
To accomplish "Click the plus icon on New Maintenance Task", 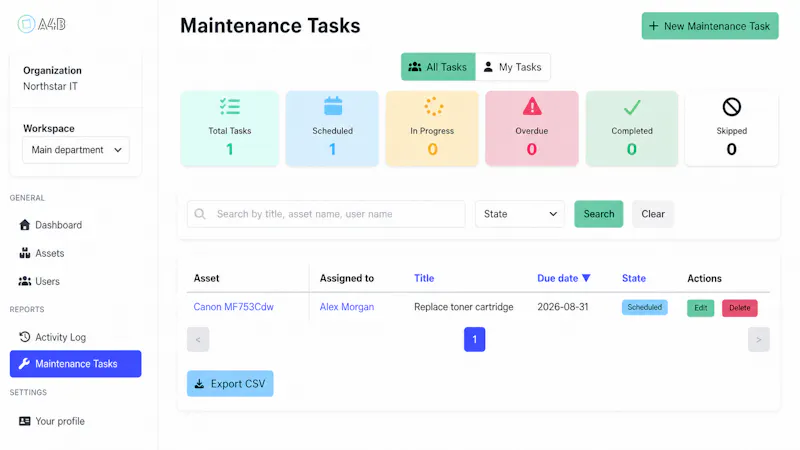I will point(654,26).
